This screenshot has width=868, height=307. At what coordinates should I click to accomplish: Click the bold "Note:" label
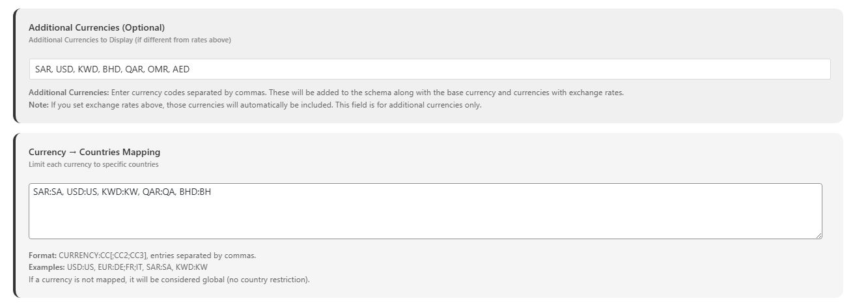[x=39, y=105]
